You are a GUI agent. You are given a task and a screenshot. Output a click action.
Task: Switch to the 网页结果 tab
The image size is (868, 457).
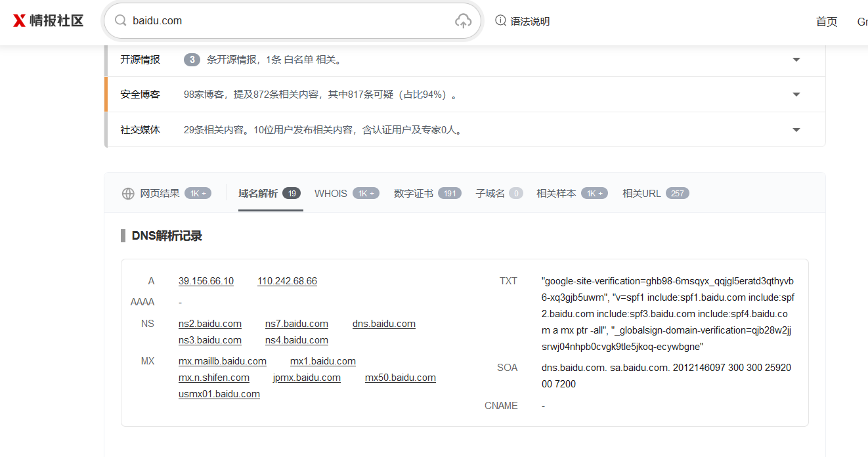pyautogui.click(x=167, y=194)
